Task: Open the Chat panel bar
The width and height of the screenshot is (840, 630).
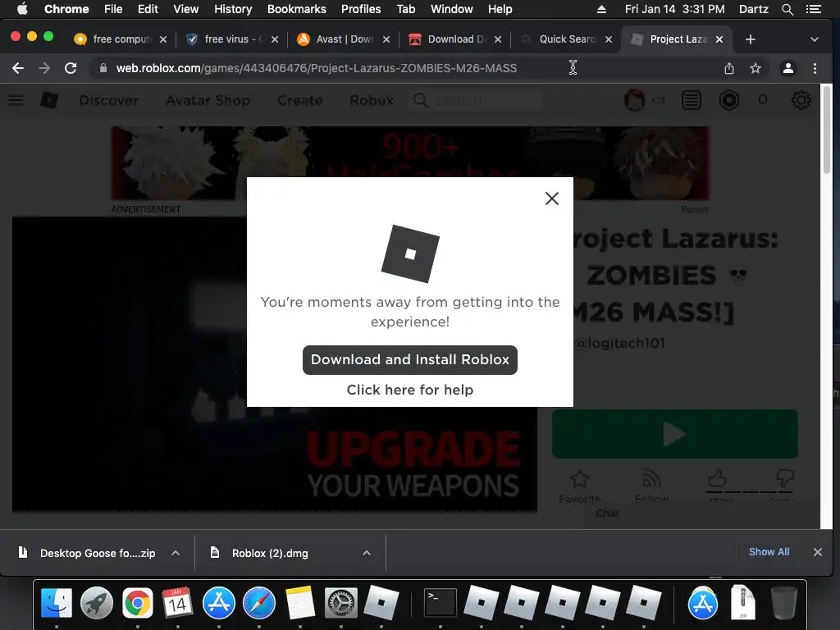Action: click(702, 514)
